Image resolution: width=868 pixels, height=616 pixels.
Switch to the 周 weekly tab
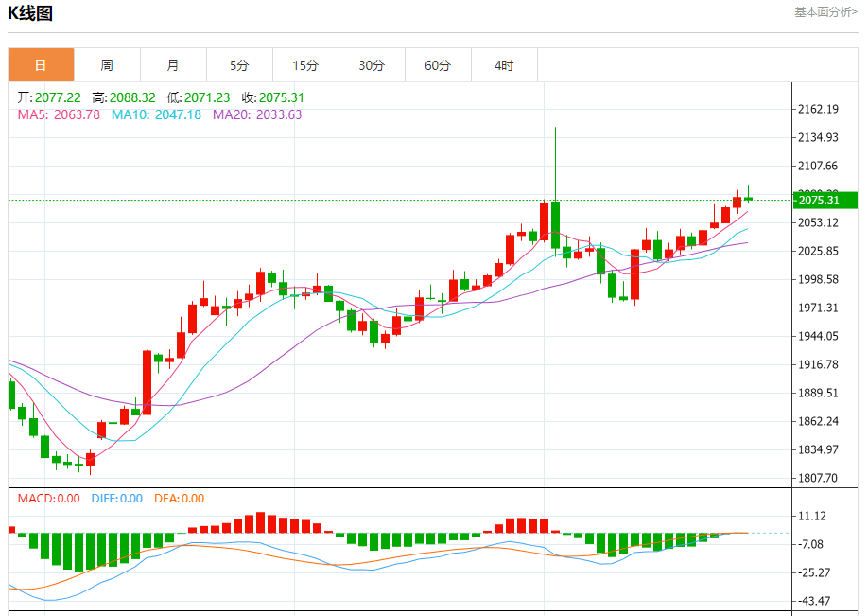tap(107, 65)
